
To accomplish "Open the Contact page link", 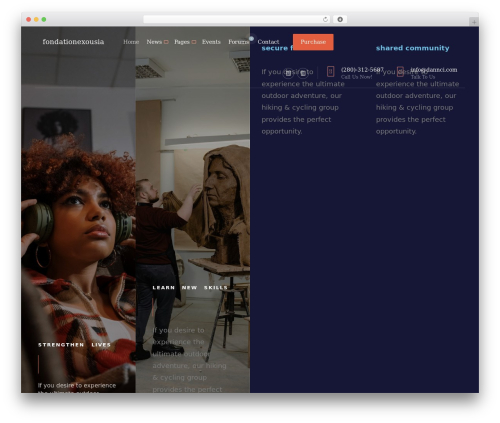I will click(268, 42).
